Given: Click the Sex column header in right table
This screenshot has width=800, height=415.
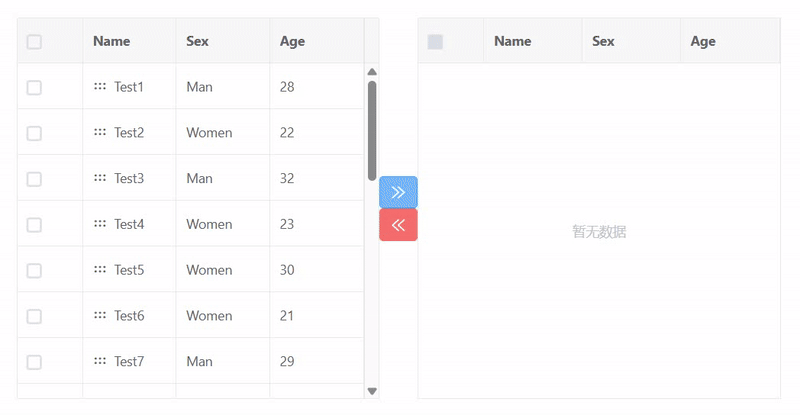Looking at the screenshot, I should (x=603, y=41).
